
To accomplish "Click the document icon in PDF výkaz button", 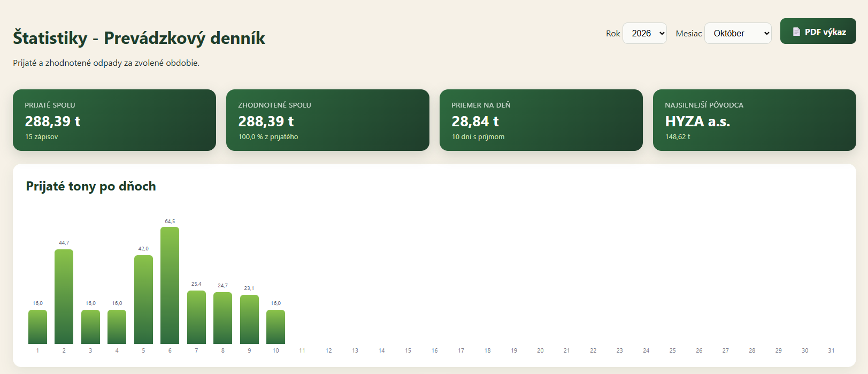I will click(796, 32).
